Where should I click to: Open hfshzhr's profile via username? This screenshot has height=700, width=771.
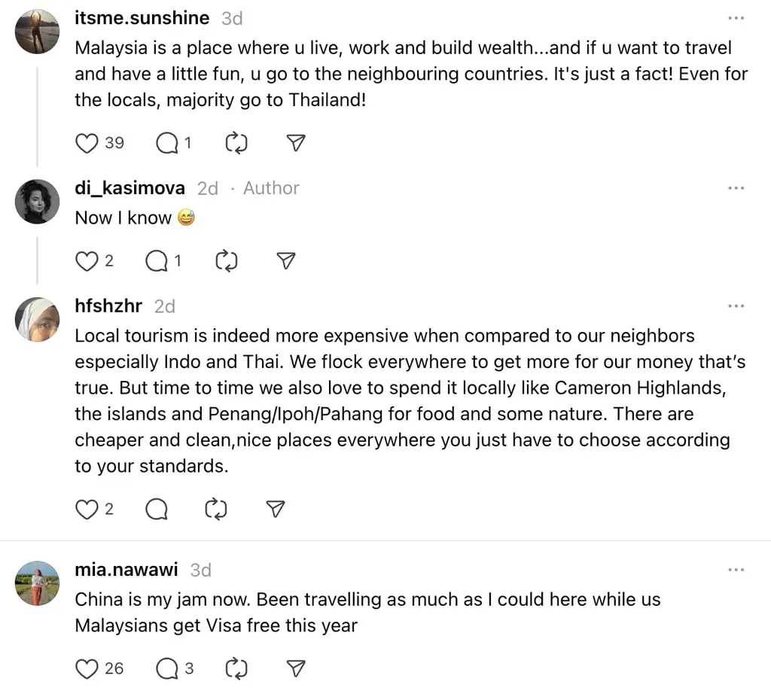point(108,306)
